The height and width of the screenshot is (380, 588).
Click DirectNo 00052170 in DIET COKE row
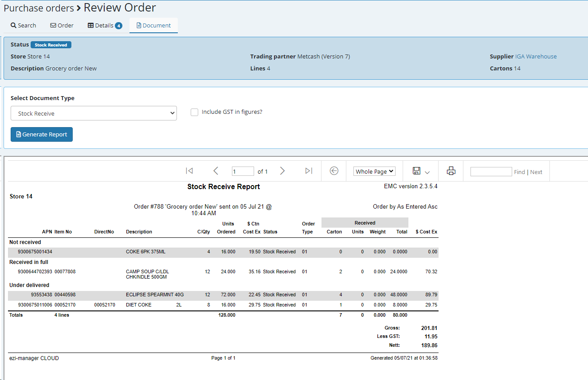(x=104, y=305)
